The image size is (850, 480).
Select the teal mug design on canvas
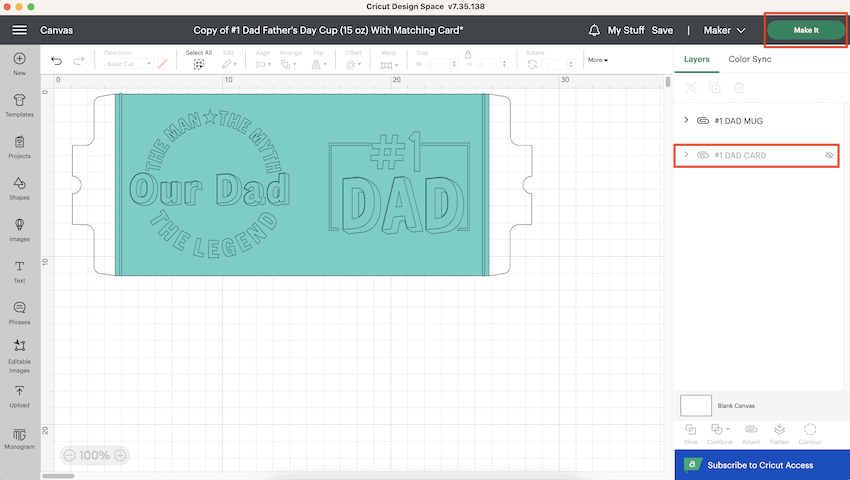(x=302, y=185)
